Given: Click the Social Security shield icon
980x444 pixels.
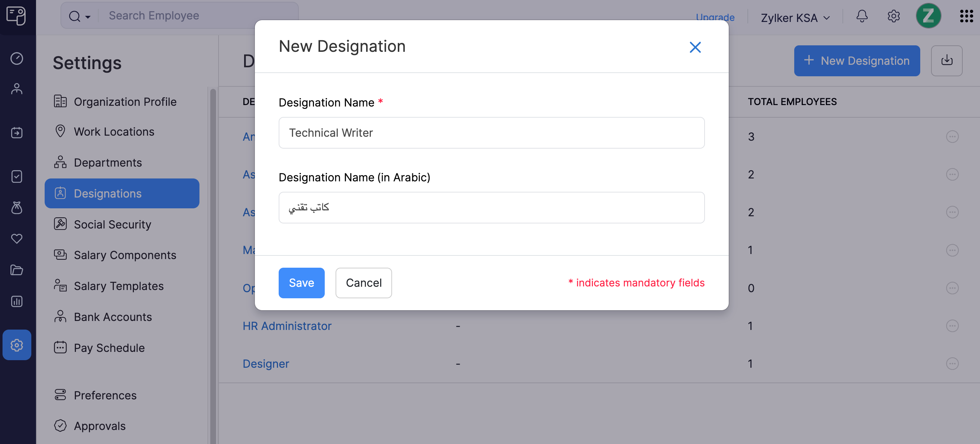Looking at the screenshot, I should pyautogui.click(x=60, y=223).
